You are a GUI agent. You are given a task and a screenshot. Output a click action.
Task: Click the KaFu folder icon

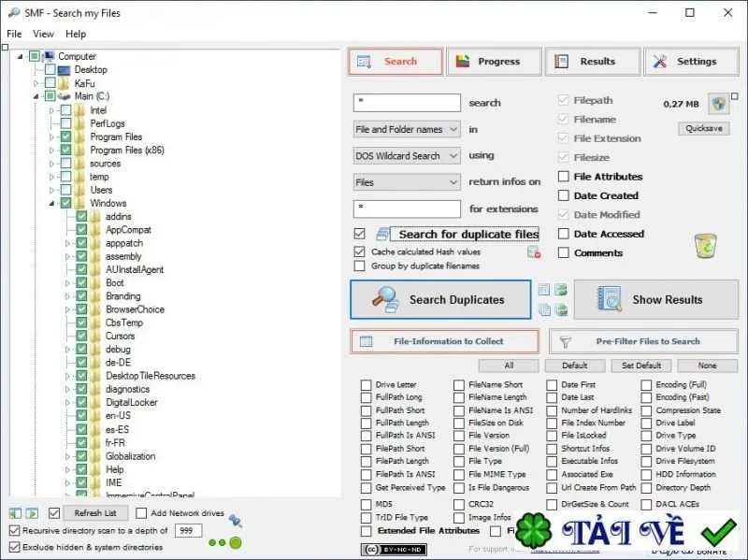(64, 83)
